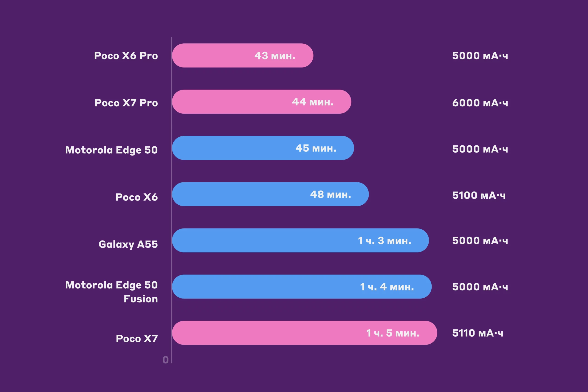Click the 5000 мА·ч beside Poco X6 Pro
This screenshot has width=588, height=392.
[480, 56]
